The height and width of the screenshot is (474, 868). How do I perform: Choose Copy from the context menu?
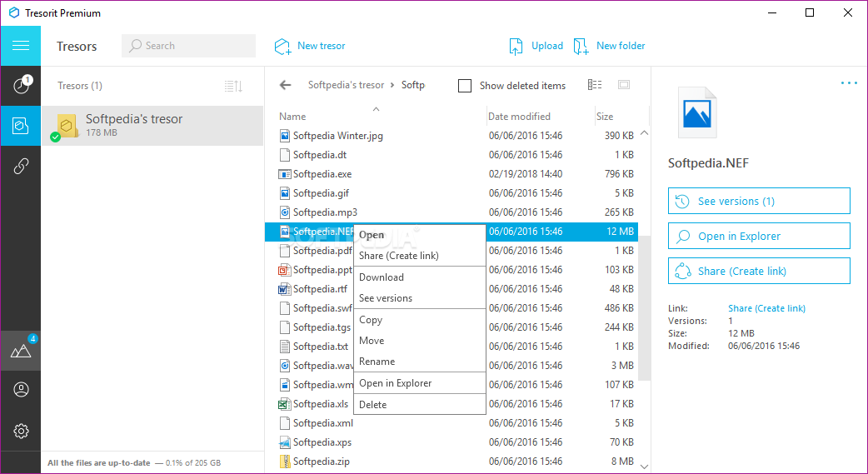coord(420,320)
